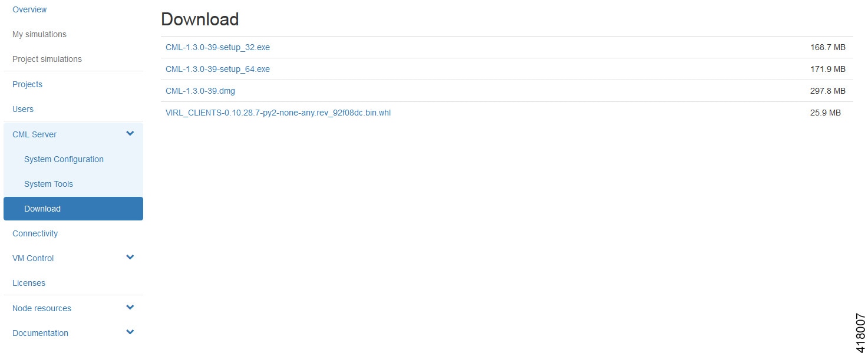
Task: Click the 297.8 MB file size
Action: pyautogui.click(x=828, y=91)
